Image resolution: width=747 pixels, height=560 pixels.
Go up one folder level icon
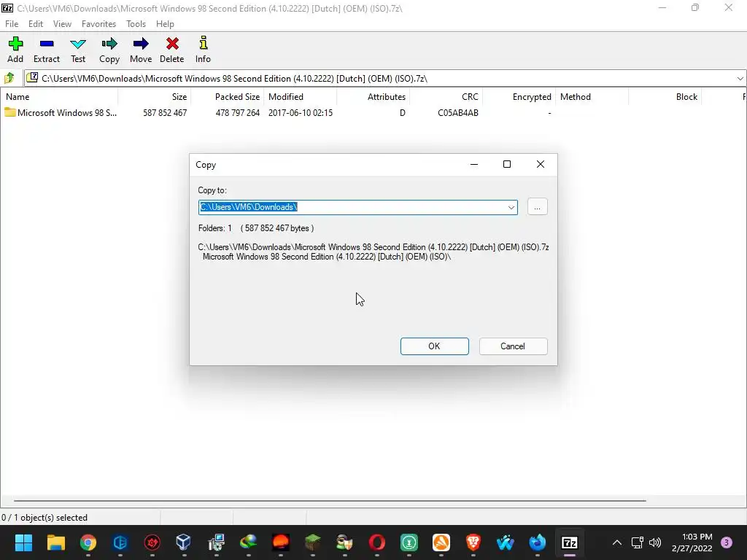coord(9,78)
